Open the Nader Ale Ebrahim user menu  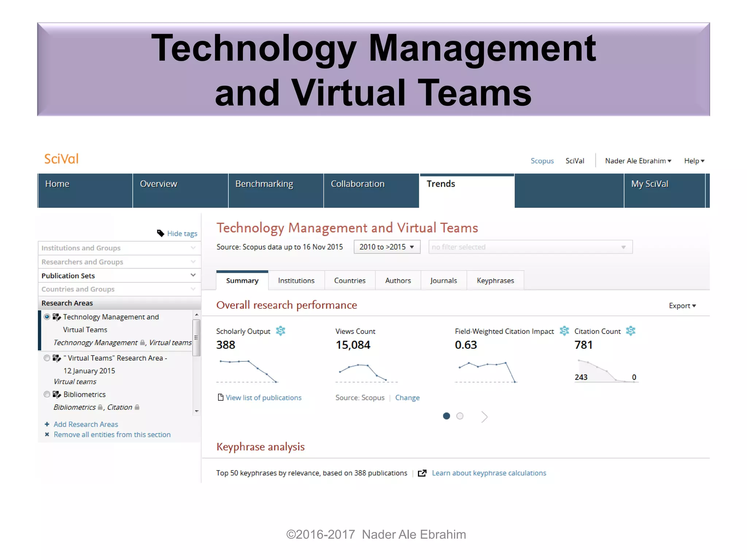point(638,161)
